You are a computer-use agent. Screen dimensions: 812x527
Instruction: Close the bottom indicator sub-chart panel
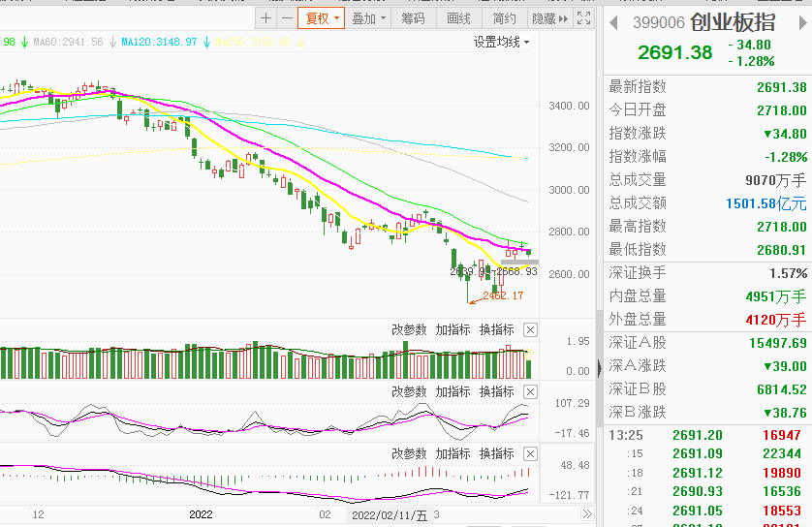click(530, 453)
